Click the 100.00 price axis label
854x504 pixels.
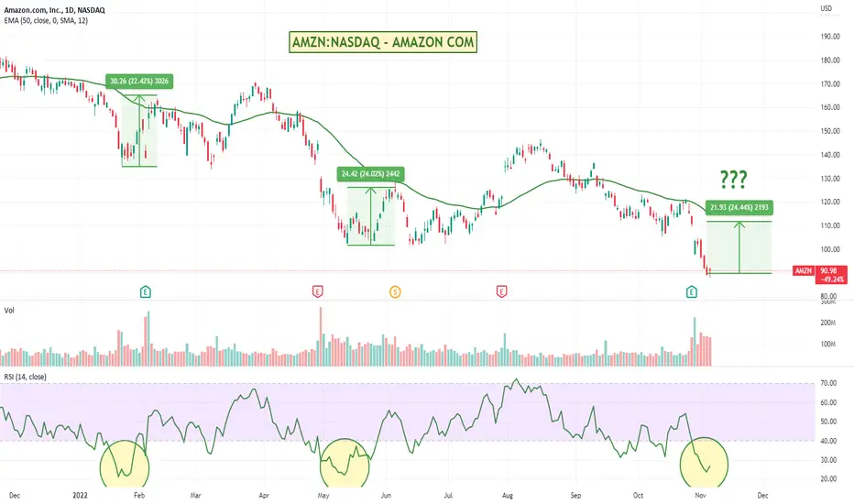[830, 249]
